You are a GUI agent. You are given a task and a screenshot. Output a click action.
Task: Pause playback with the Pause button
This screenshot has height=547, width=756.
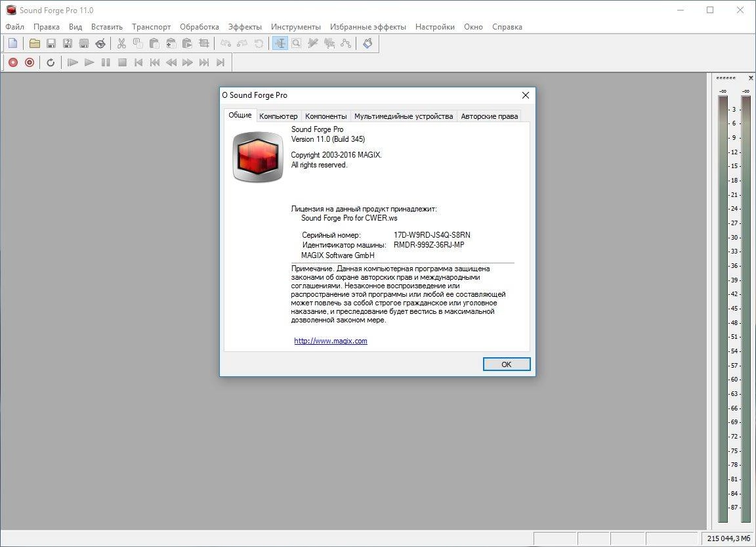106,62
